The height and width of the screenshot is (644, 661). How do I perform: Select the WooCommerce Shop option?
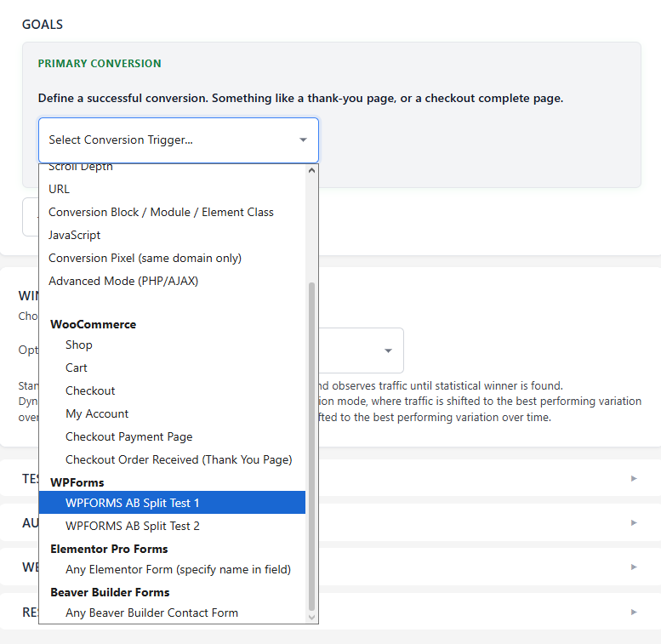(172, 345)
